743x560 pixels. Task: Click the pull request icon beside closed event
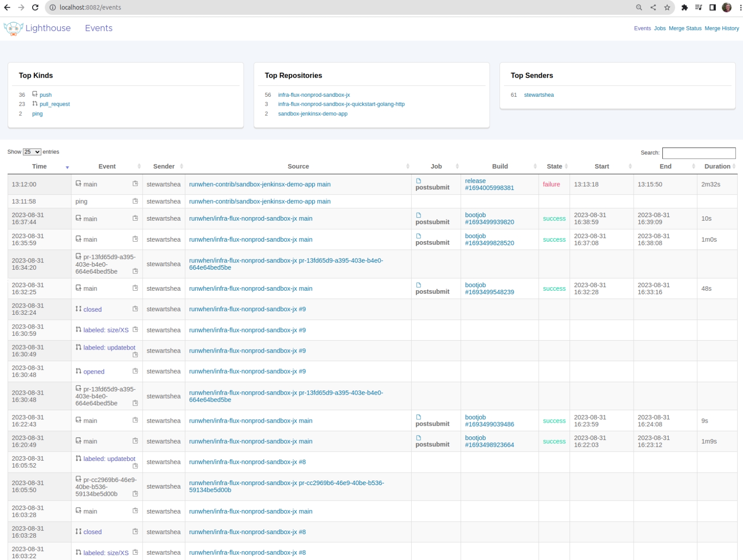(x=78, y=309)
